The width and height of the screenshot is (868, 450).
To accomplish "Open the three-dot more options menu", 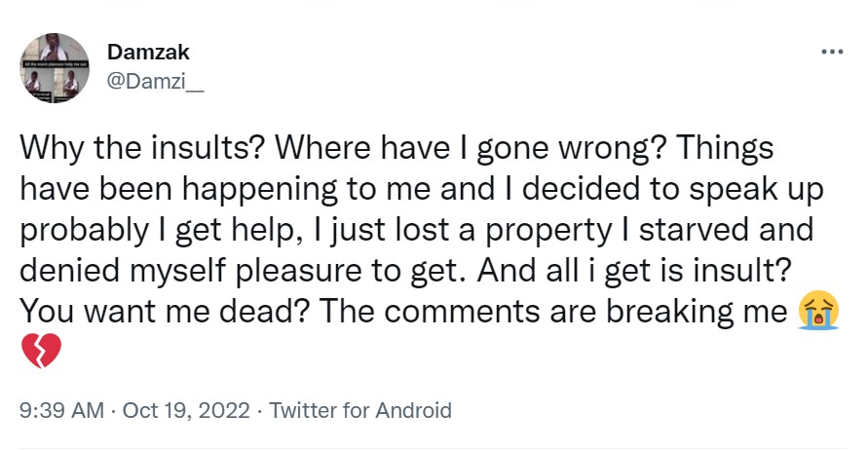I will (x=831, y=52).
